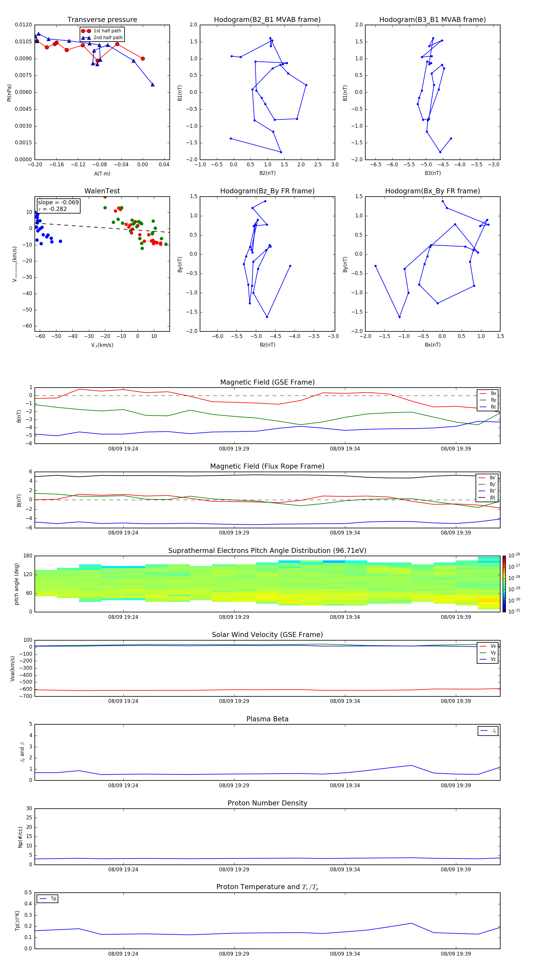Click the 'WalenTest' plot title
This screenshot has width=535, height=980.
[x=102, y=191]
